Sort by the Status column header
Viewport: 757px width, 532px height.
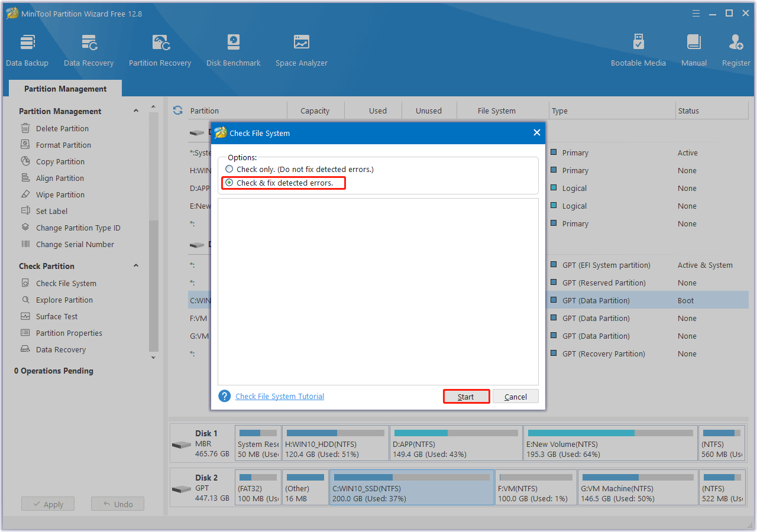[712, 111]
